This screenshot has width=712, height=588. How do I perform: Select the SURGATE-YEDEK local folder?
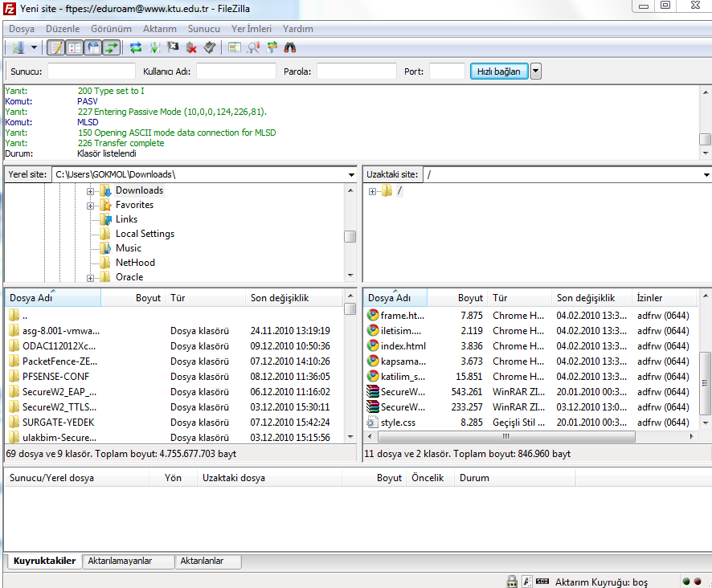tap(58, 423)
